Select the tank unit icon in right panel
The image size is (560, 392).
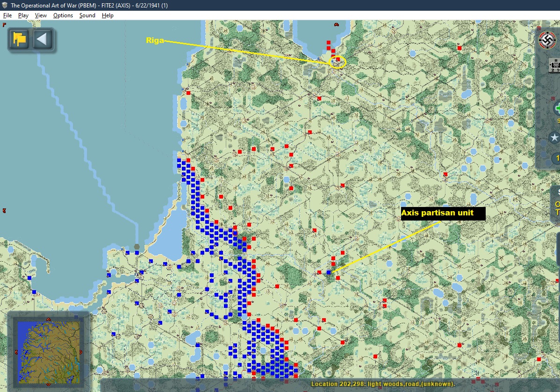(x=555, y=65)
